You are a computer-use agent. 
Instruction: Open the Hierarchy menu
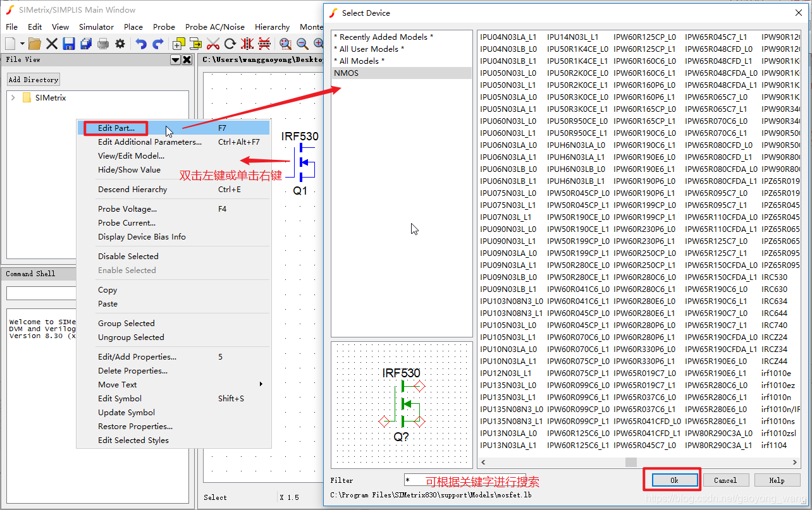tap(273, 27)
